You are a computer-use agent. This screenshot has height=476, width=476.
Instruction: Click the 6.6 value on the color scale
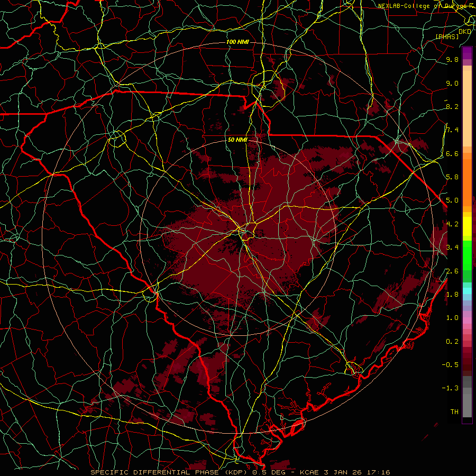[x=452, y=153]
